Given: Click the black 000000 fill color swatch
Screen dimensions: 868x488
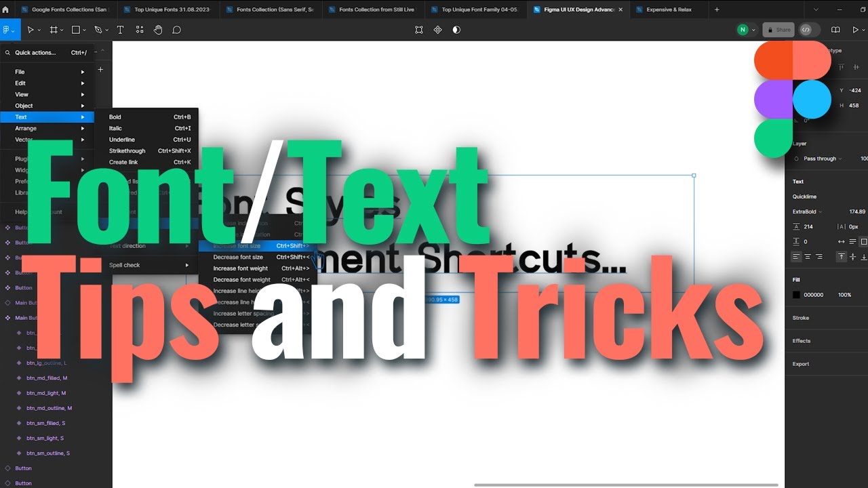Looking at the screenshot, I should (x=795, y=294).
